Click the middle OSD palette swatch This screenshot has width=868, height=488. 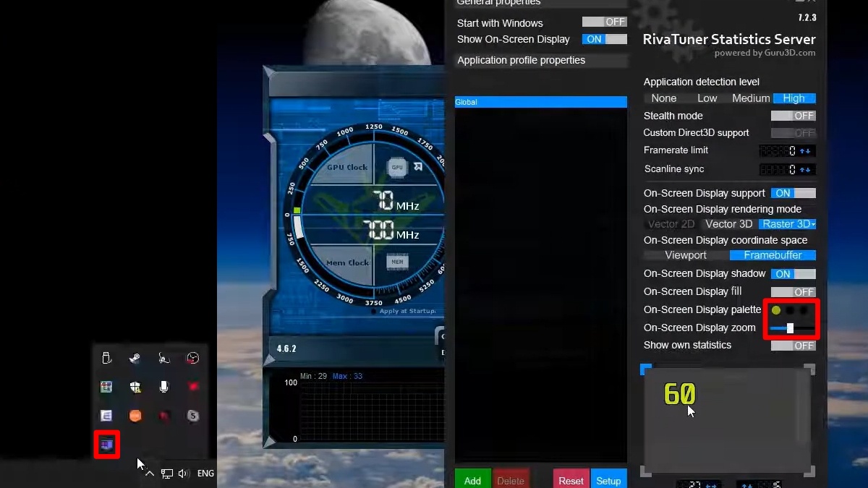[791, 310]
